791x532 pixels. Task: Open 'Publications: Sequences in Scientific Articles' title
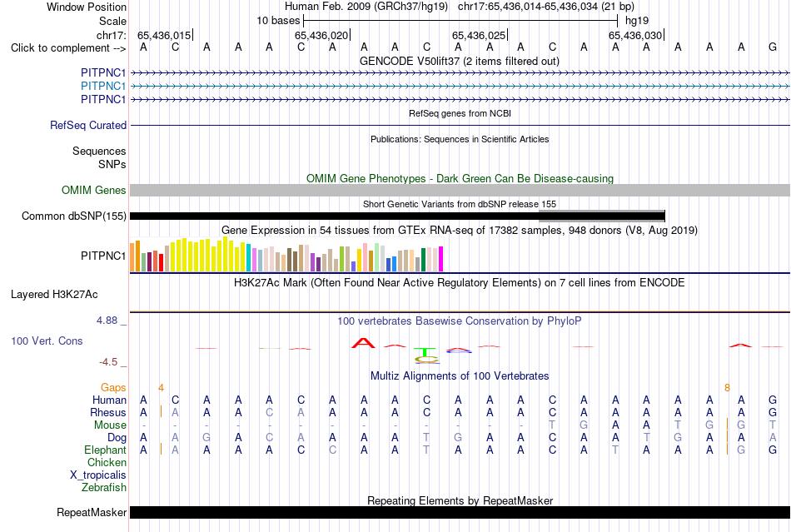(x=460, y=139)
